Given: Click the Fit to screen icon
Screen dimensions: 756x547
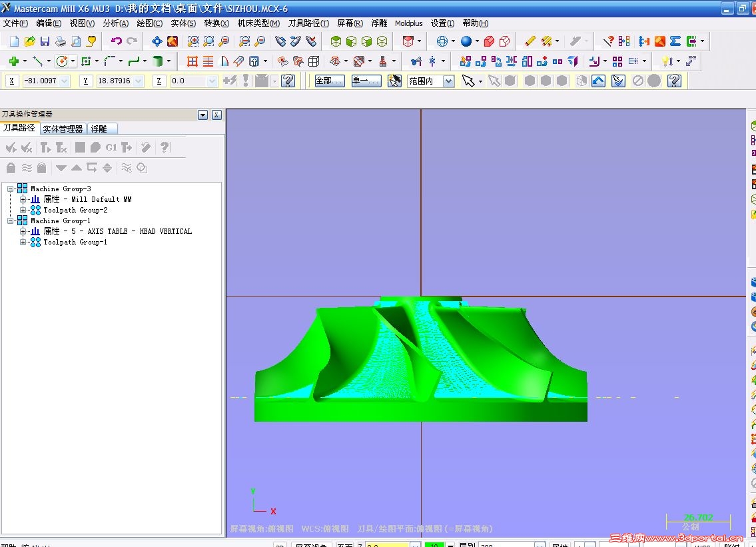Looking at the screenshot, I should tap(157, 41).
